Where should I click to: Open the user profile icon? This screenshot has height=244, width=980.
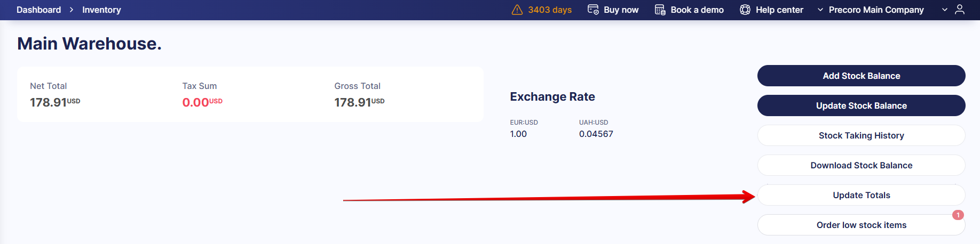[960, 10]
